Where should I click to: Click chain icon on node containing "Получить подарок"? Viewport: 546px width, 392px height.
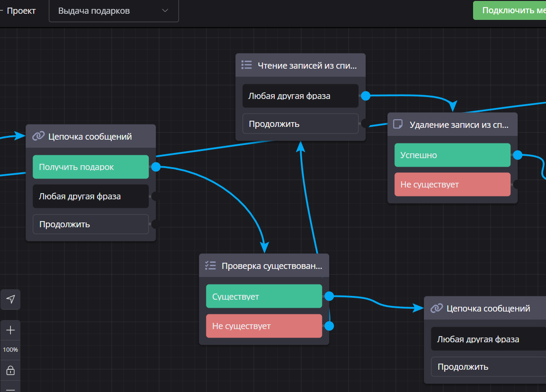coord(38,136)
